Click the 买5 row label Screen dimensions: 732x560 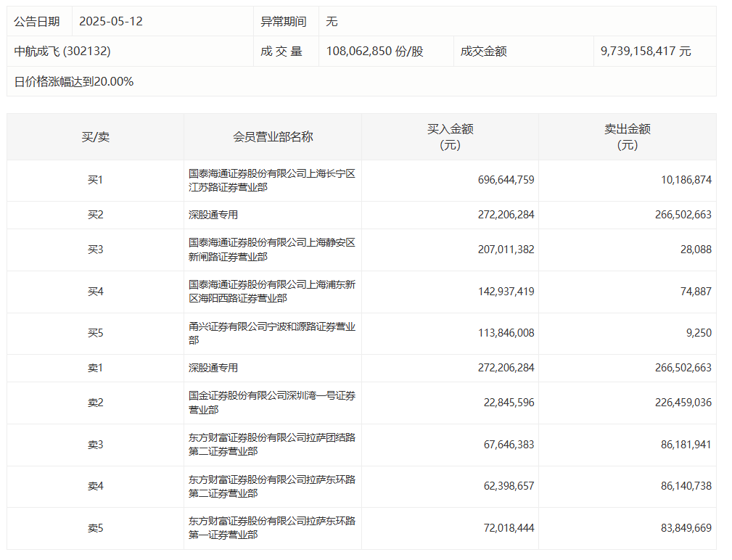coord(95,333)
